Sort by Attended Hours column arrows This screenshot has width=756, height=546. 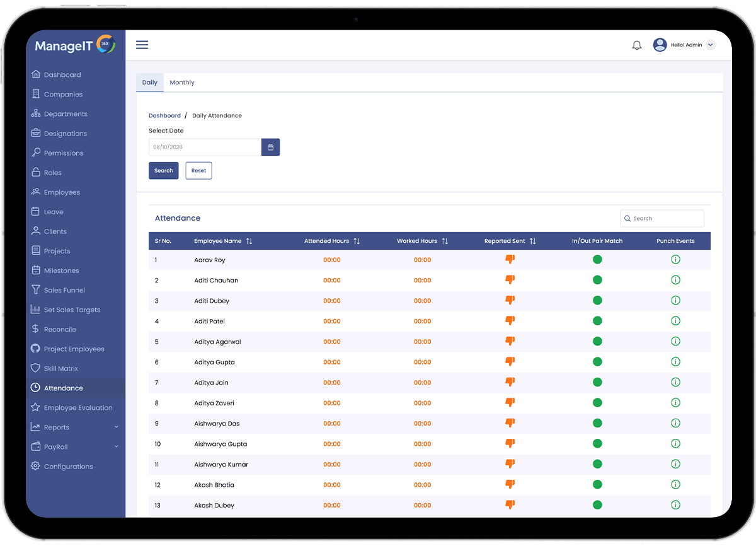tap(357, 241)
